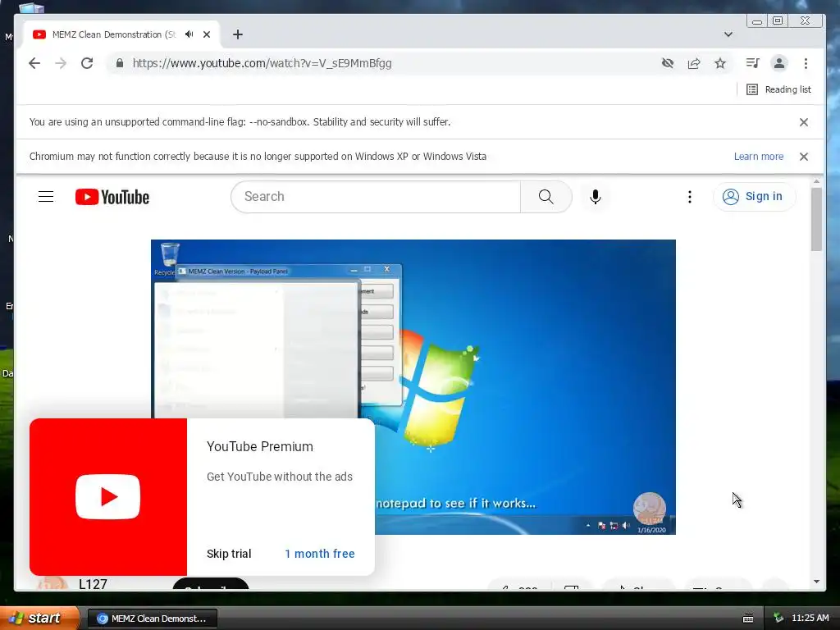Click the MEMZ video player

click(x=413, y=387)
